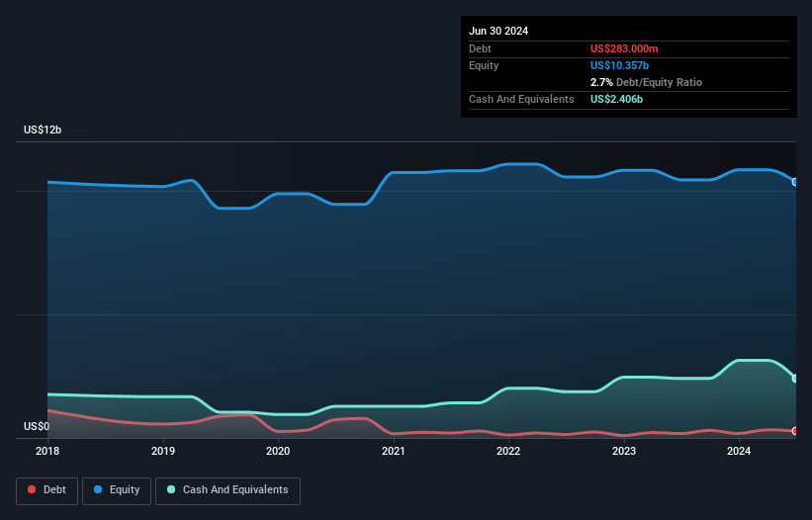Select the 2018 x-axis label
The image size is (812, 520).
click(47, 451)
